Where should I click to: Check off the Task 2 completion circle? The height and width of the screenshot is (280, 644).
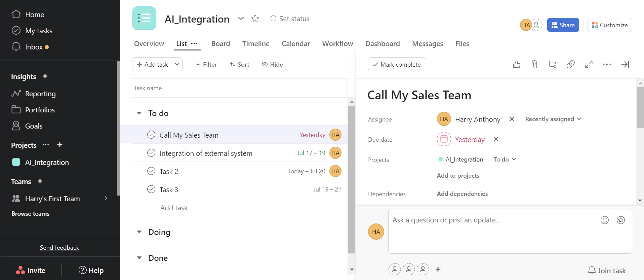151,171
